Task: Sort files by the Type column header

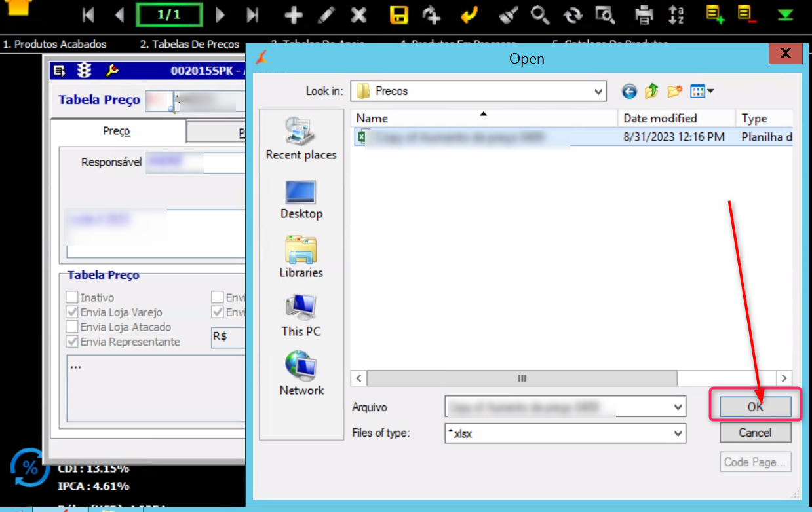Action: click(x=765, y=119)
